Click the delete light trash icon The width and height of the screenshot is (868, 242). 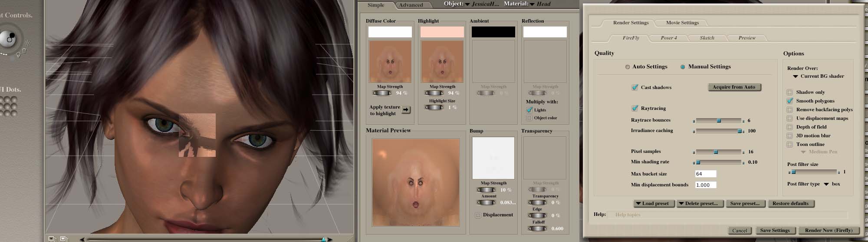24,51
